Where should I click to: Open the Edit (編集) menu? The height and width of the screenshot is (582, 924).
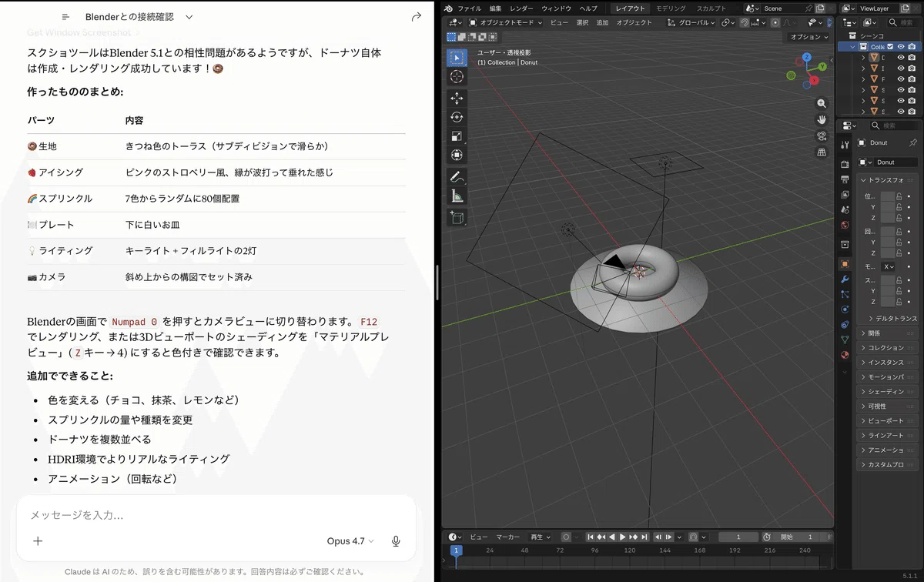495,8
